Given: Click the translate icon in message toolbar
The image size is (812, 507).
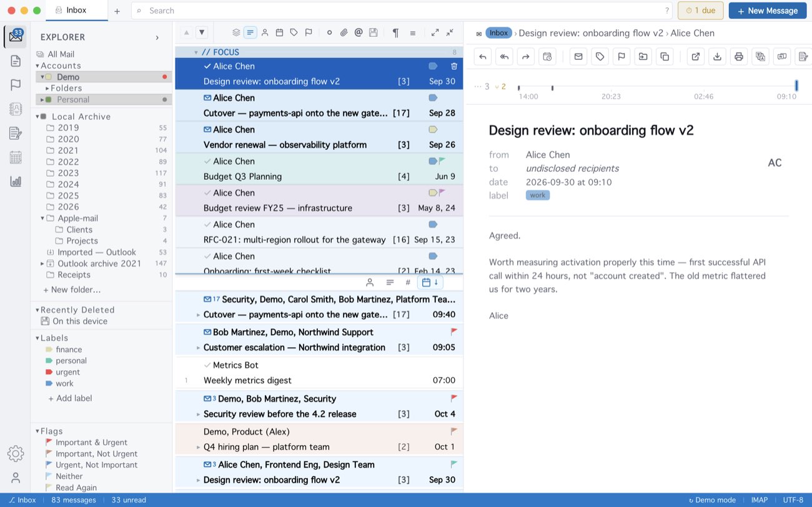Looking at the screenshot, I should click(760, 57).
